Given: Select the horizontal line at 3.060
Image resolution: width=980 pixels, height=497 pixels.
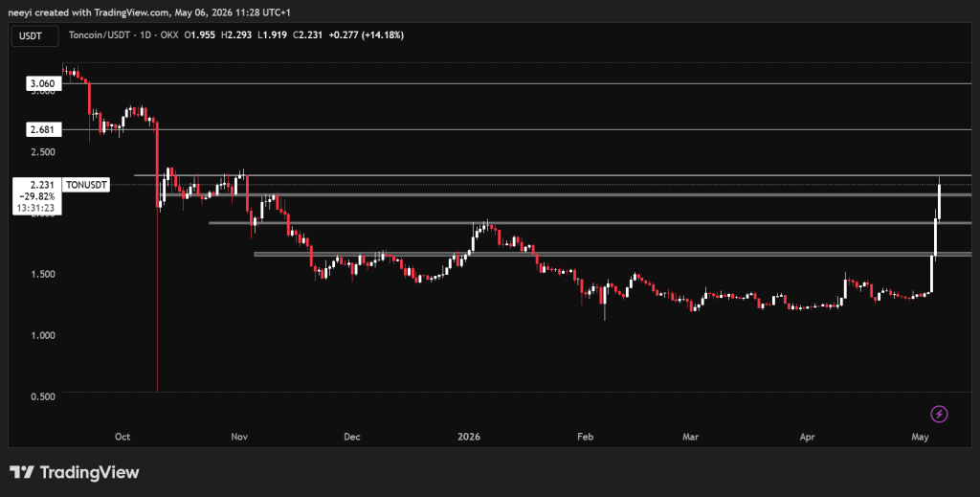Looking at the screenshot, I should [x=516, y=83].
